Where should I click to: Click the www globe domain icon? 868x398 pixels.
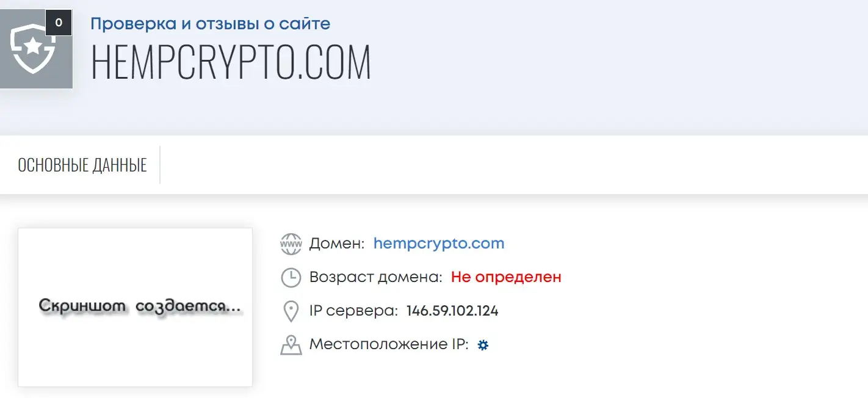(x=291, y=244)
